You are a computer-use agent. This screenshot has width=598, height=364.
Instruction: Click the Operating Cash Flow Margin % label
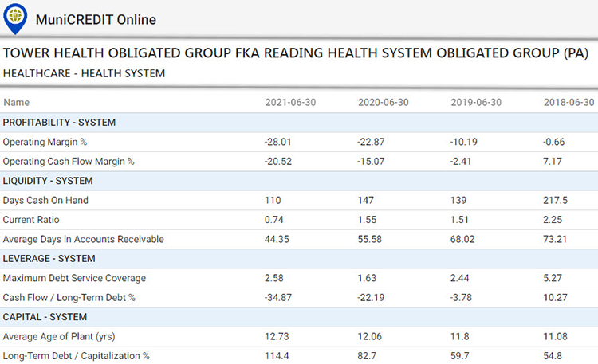(x=69, y=161)
